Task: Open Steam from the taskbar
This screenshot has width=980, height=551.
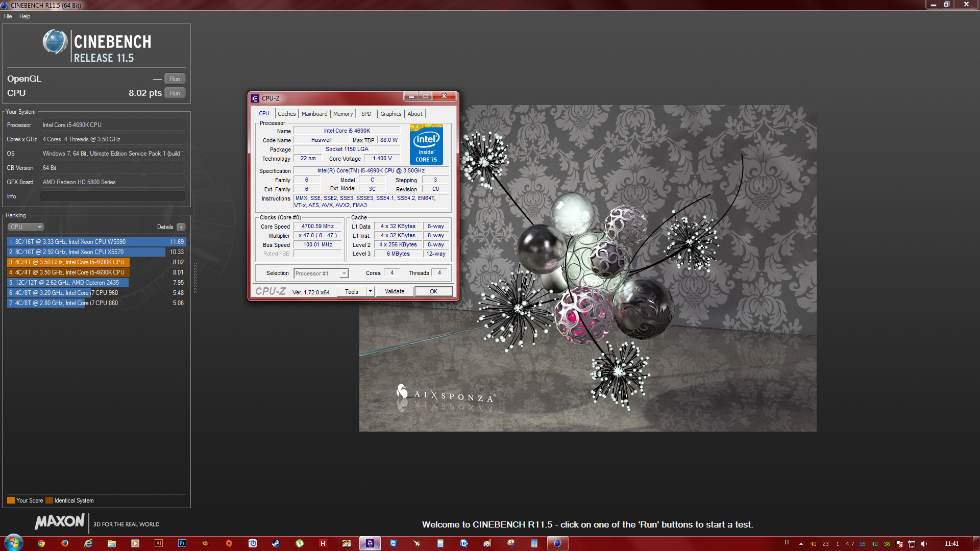Action: (276, 543)
